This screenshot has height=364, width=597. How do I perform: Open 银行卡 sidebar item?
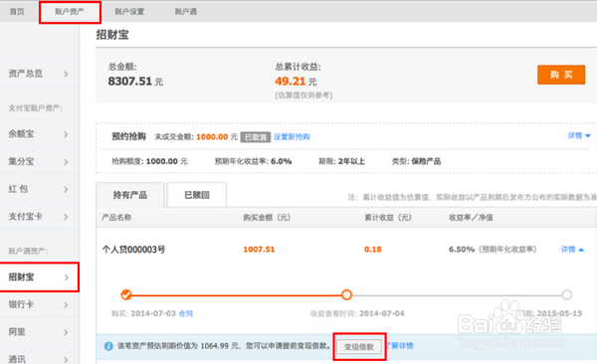coord(40,304)
